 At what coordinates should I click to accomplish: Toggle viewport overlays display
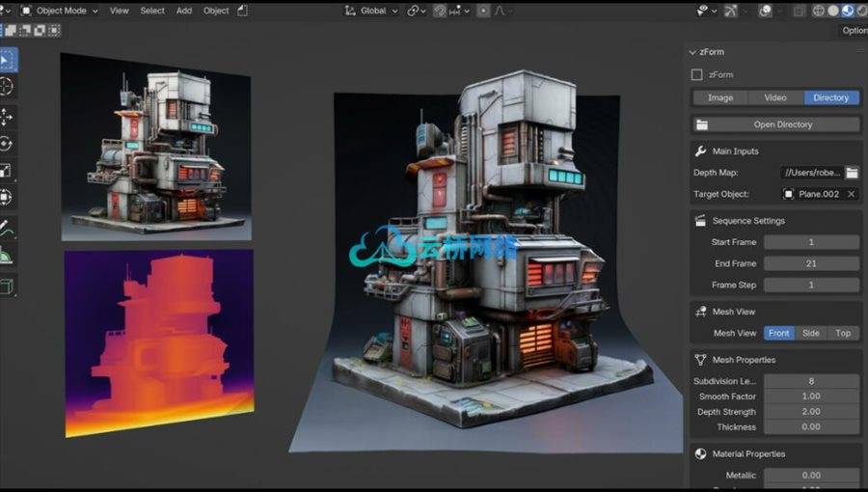pyautogui.click(x=765, y=11)
